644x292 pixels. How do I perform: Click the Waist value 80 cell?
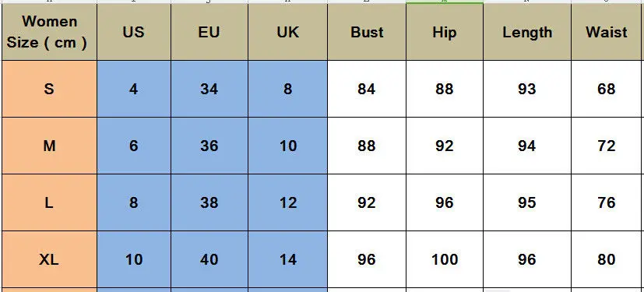608,259
